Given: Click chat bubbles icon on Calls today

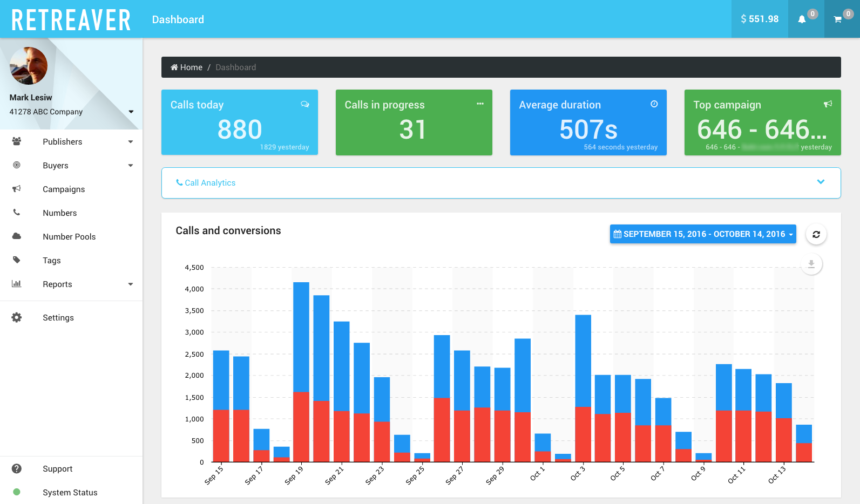Looking at the screenshot, I should point(305,104).
